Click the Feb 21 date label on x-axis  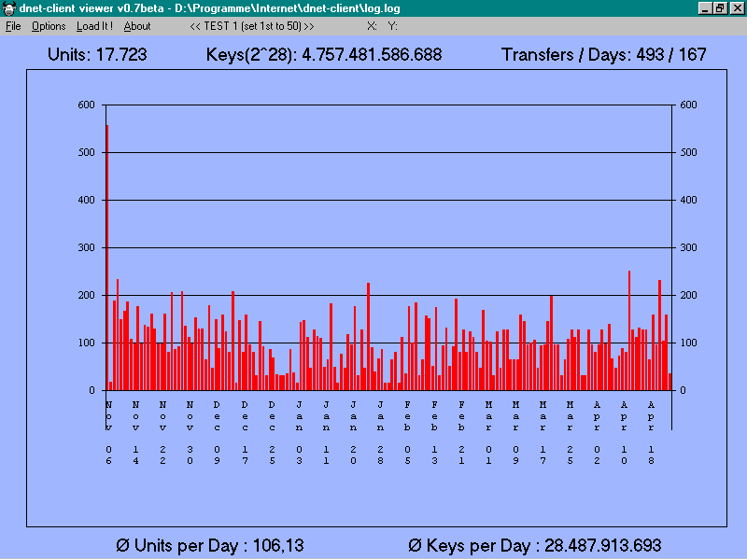point(461,432)
